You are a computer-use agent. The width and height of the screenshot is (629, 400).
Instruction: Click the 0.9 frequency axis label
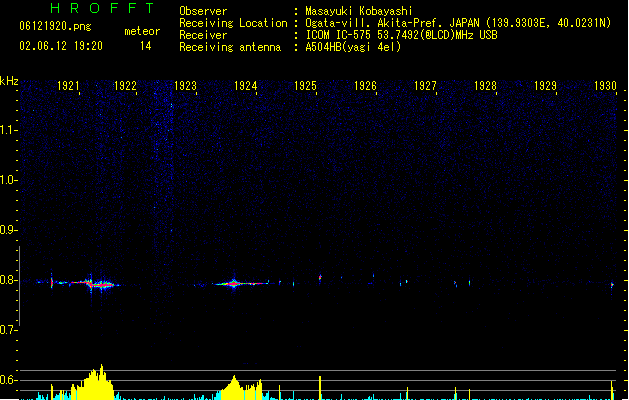8,230
